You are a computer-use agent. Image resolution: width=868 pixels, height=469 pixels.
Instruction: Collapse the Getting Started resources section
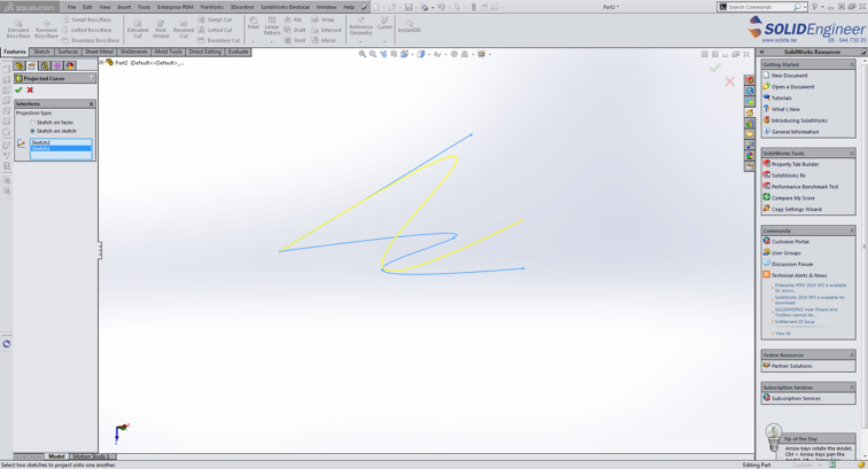(852, 64)
